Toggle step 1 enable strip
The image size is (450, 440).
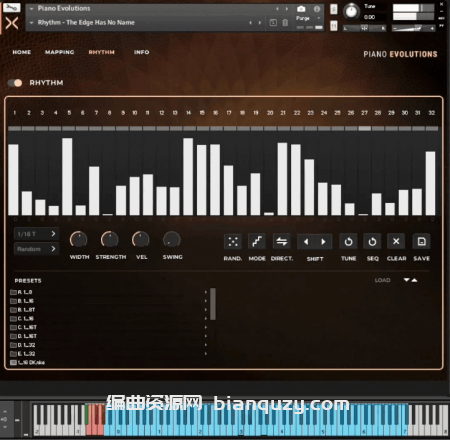14,129
